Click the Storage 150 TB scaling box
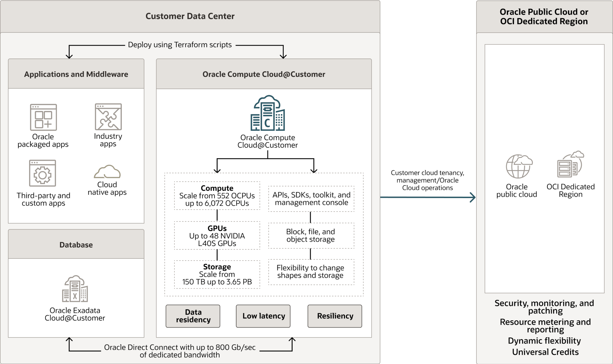Screen dimensions: 613x364 click(217, 274)
